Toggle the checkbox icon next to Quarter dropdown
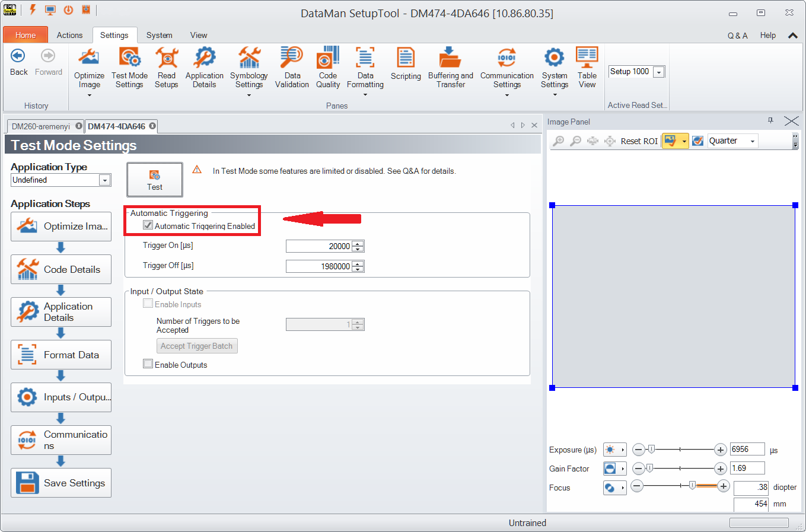806x532 pixels. point(698,141)
